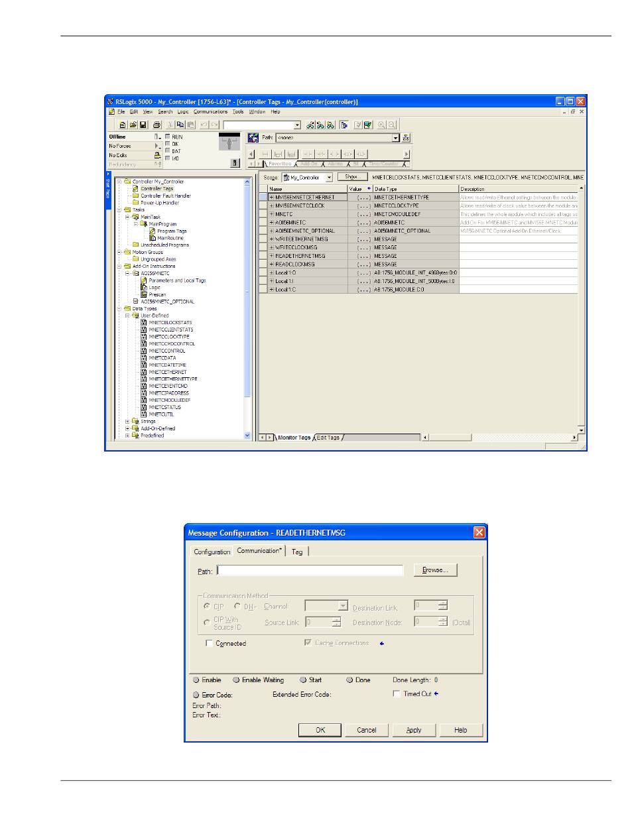
Task: Select the CIP With Source ID radio button
Action: click(x=208, y=623)
